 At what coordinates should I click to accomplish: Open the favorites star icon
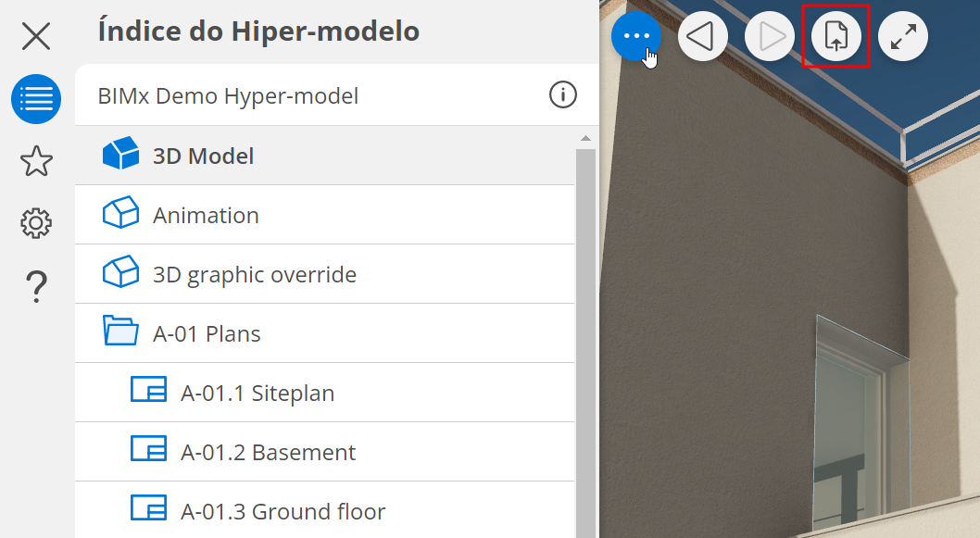pos(36,161)
